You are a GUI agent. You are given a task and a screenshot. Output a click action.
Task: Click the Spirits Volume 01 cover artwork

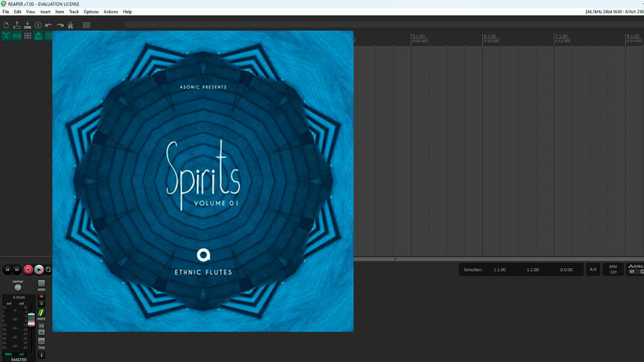tap(203, 181)
